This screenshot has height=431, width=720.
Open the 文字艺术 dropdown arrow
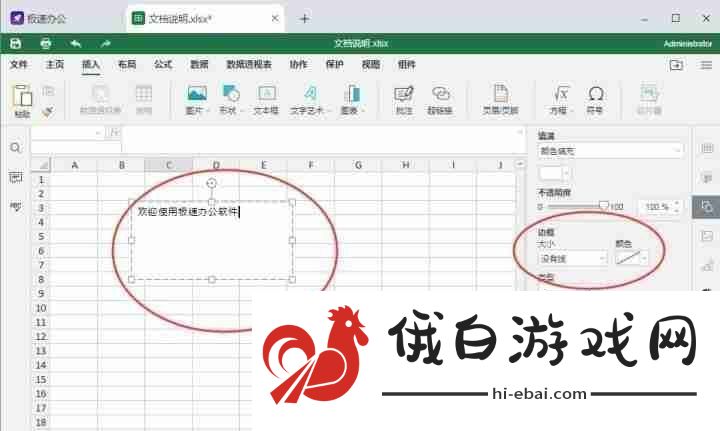tap(328, 111)
